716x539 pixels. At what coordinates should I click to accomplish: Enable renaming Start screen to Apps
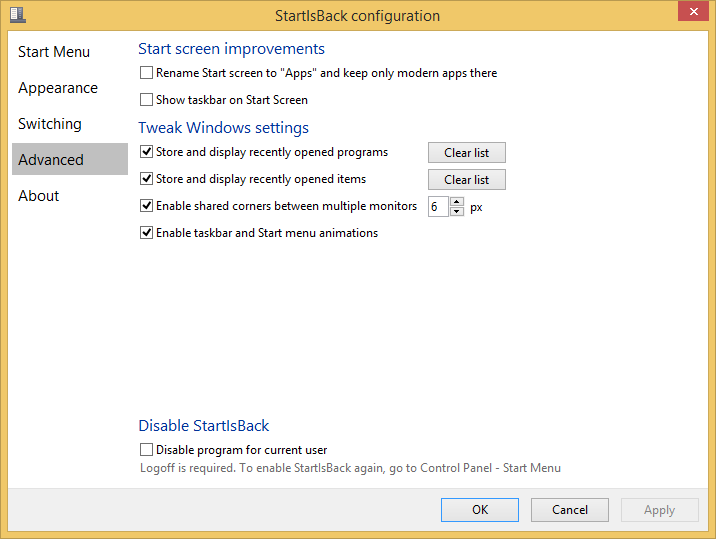pyautogui.click(x=147, y=73)
